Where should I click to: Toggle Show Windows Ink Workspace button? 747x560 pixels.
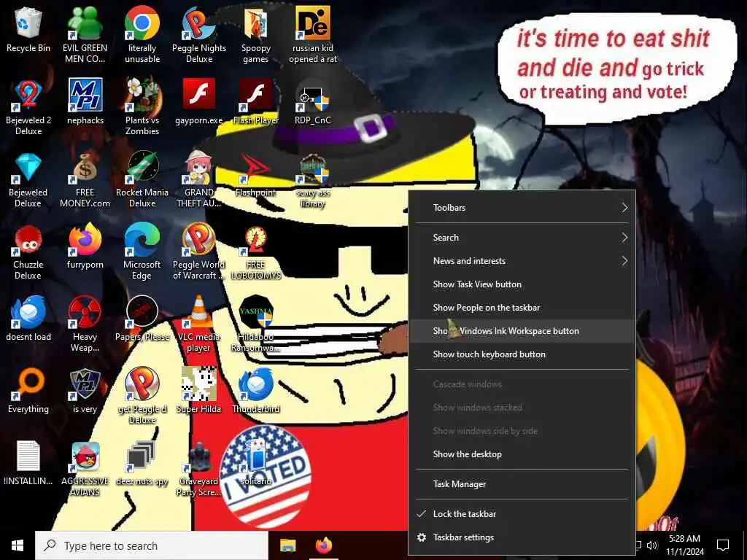522,331
